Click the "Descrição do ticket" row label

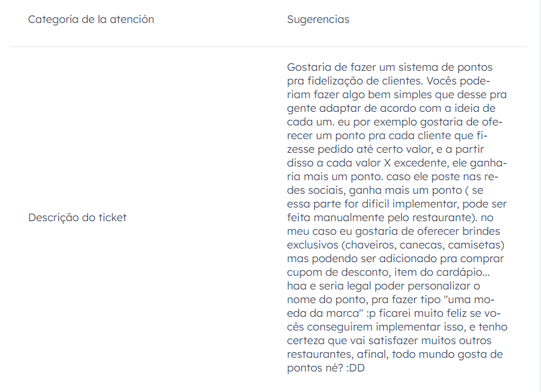pos(77,217)
